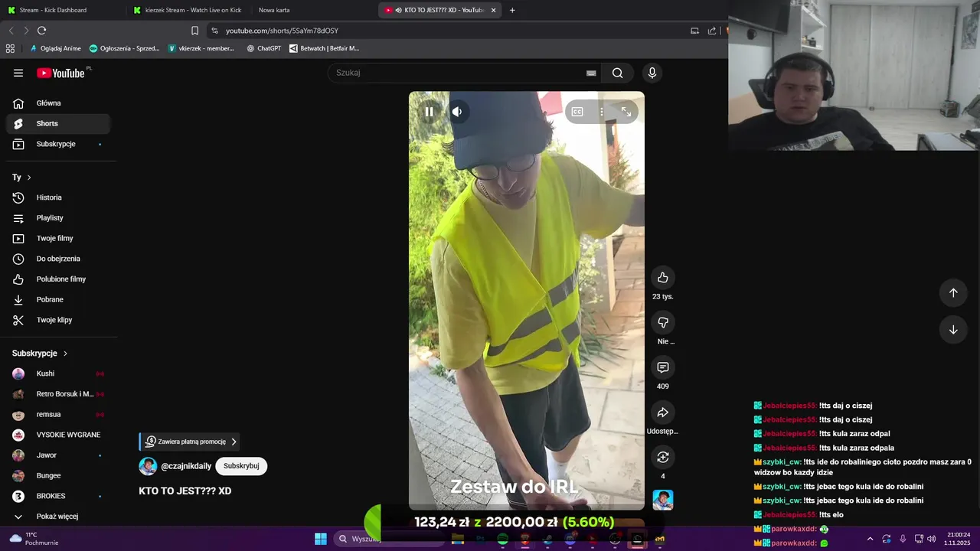980x551 pixels.
Task: Open ChatGPT bookmark
Action: (263, 48)
